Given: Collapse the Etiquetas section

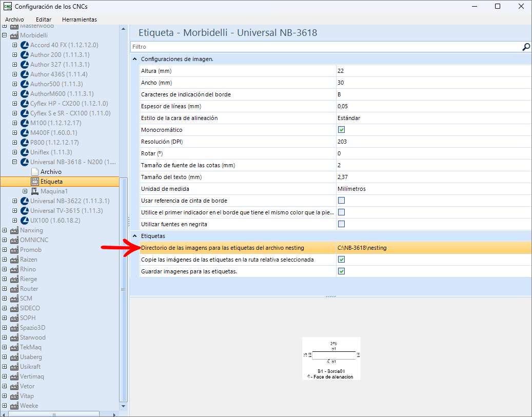Looking at the screenshot, I should (135, 236).
